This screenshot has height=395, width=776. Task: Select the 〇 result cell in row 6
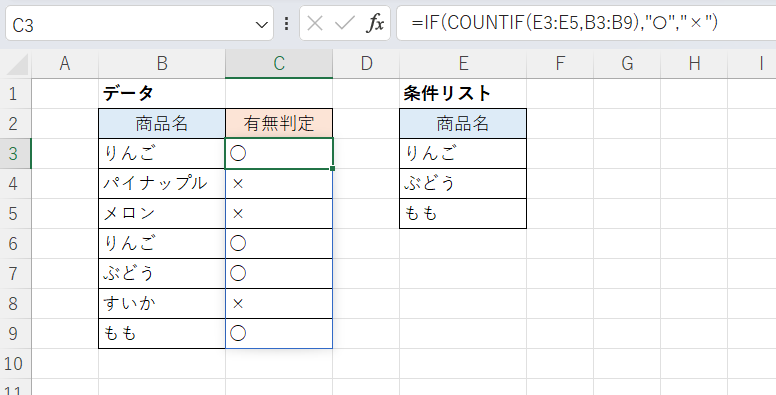pos(279,244)
